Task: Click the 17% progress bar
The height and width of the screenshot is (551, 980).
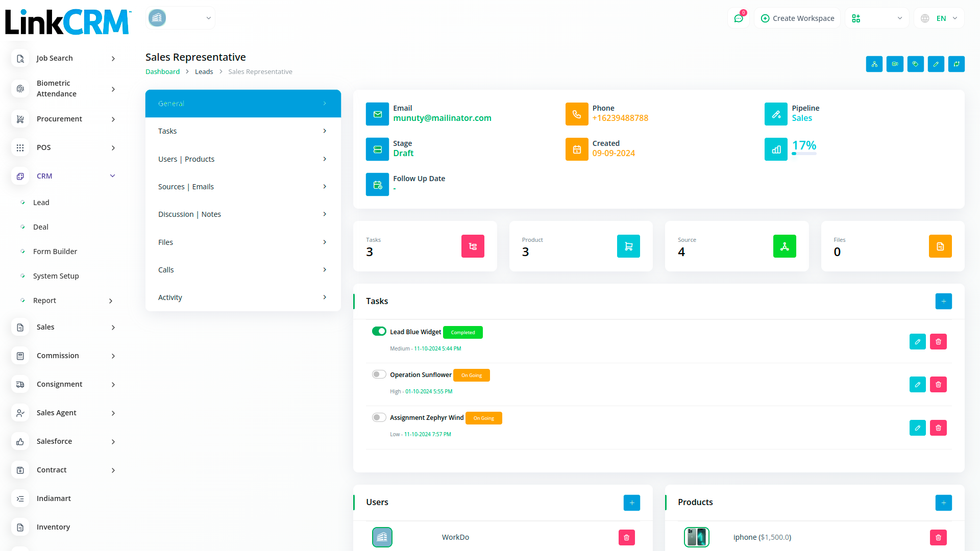Action: (804, 154)
